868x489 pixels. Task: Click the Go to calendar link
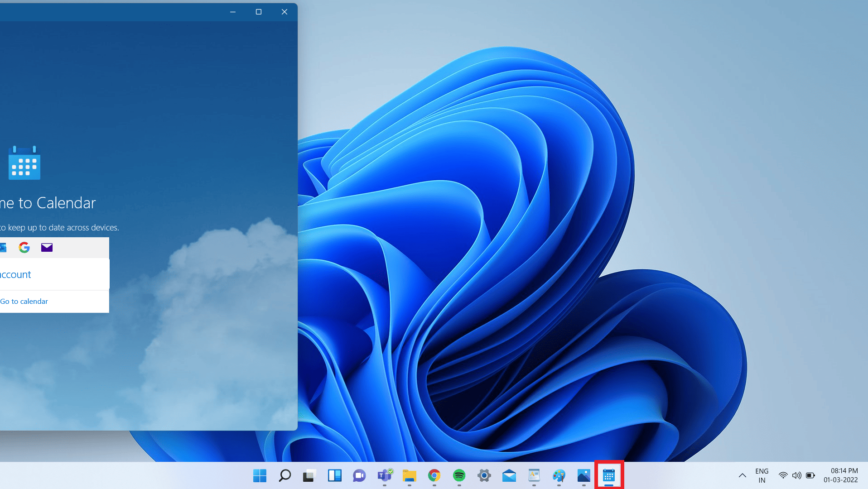24,302
